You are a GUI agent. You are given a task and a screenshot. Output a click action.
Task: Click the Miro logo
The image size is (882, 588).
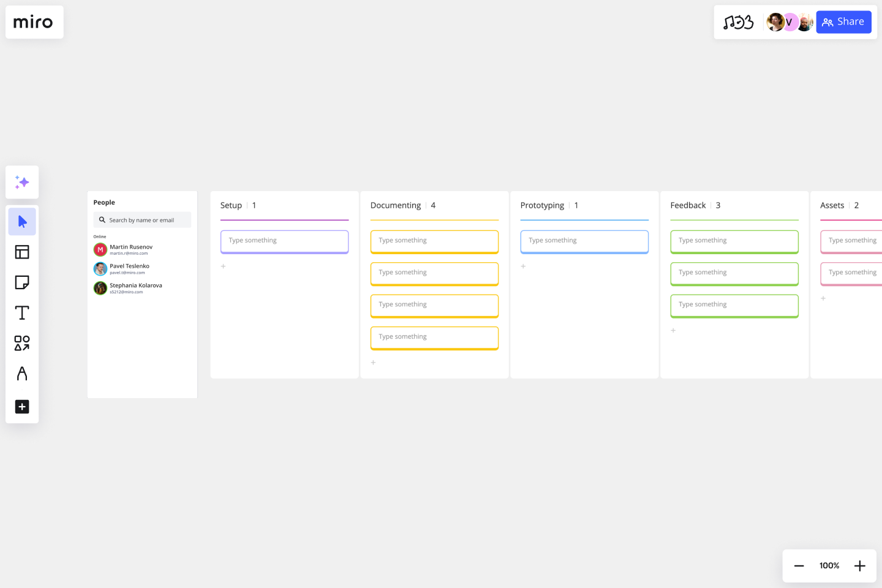pyautogui.click(x=34, y=22)
